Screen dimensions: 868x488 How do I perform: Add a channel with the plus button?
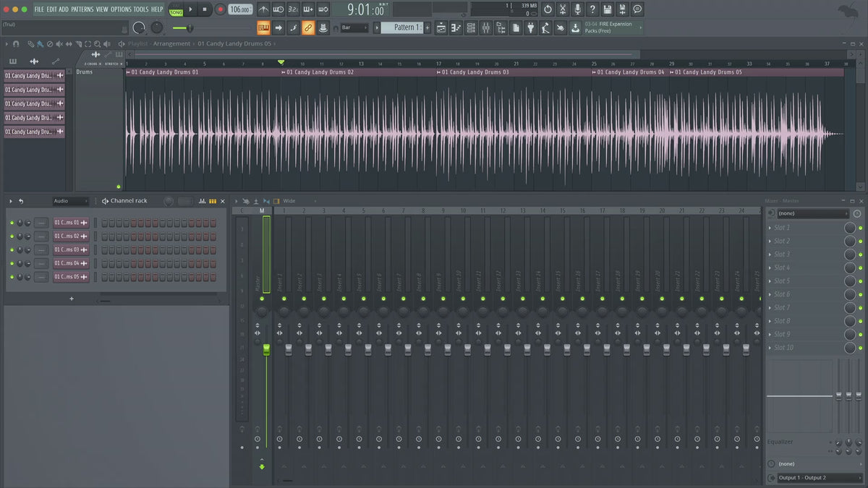(x=71, y=299)
